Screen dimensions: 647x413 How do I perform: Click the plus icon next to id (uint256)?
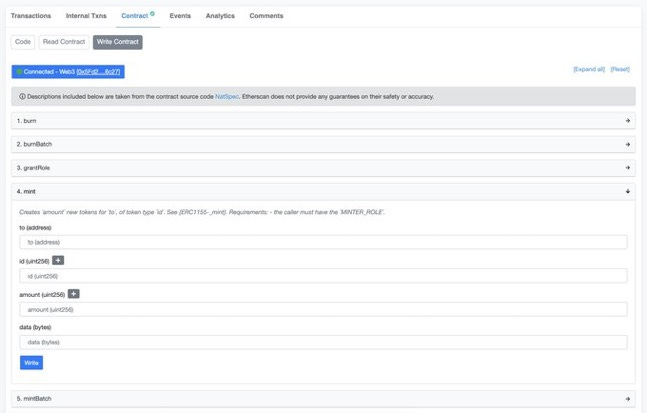58,260
